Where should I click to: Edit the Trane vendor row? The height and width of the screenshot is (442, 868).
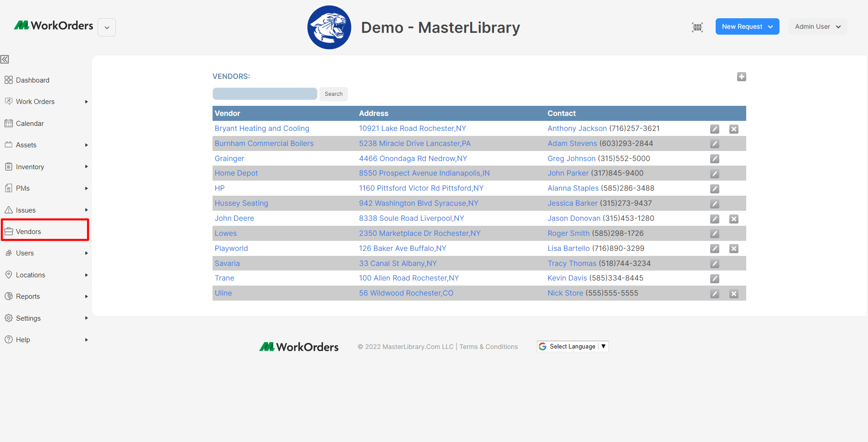coord(714,279)
